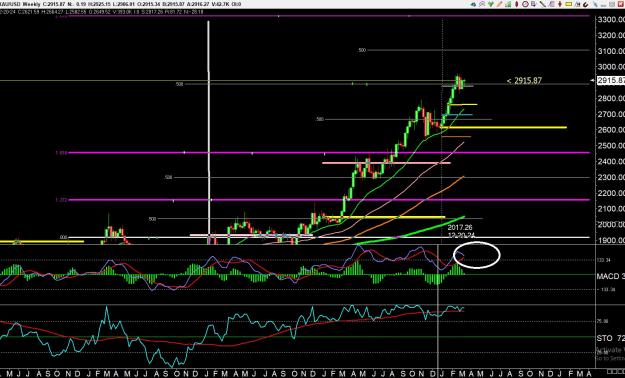Click the '< 2915.87' price label
The image size is (625, 378).
pyautogui.click(x=524, y=81)
